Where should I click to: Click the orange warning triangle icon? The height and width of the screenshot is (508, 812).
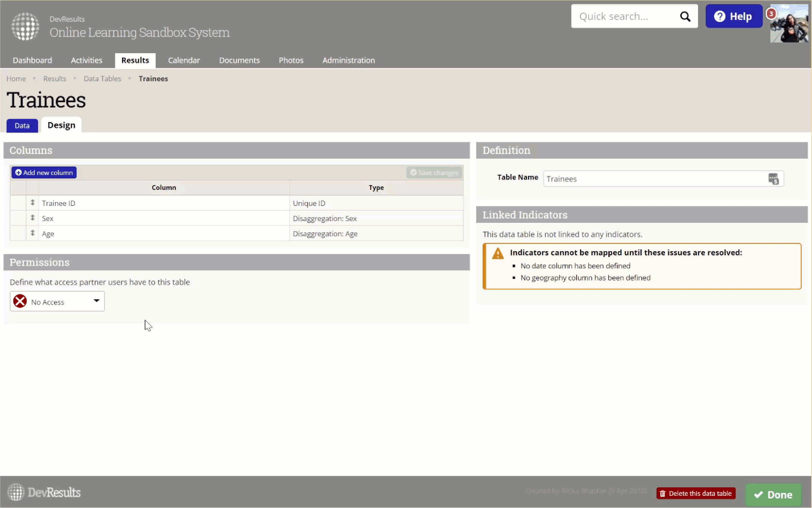[498, 254]
